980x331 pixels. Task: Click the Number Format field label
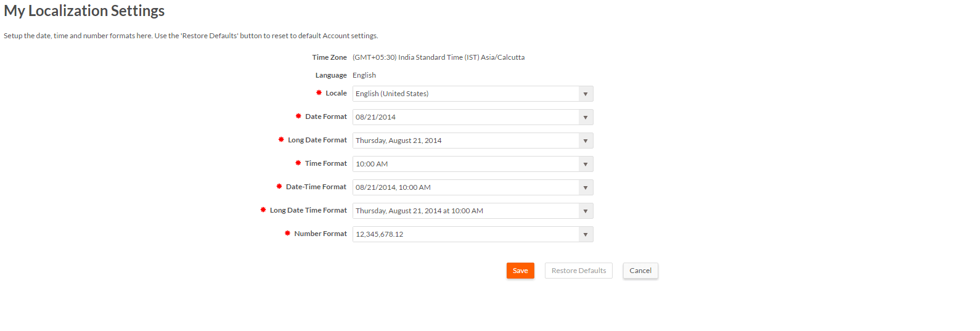[321, 234]
